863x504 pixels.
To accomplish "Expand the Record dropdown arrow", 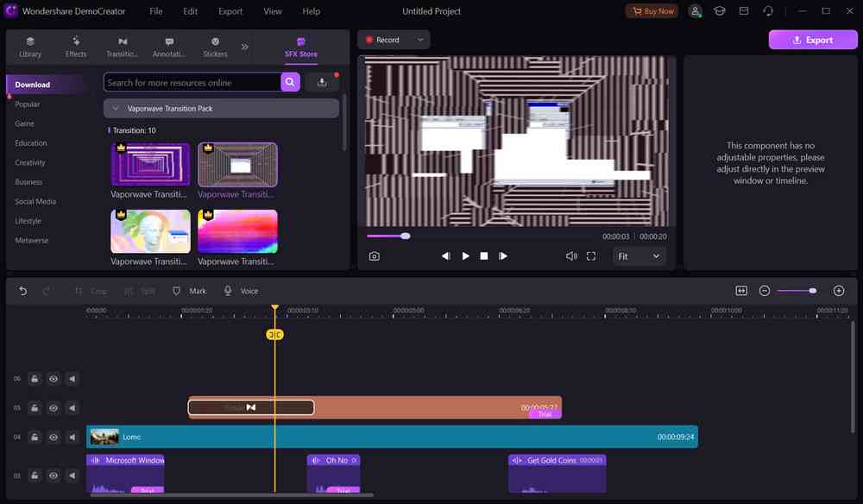I will coord(420,40).
